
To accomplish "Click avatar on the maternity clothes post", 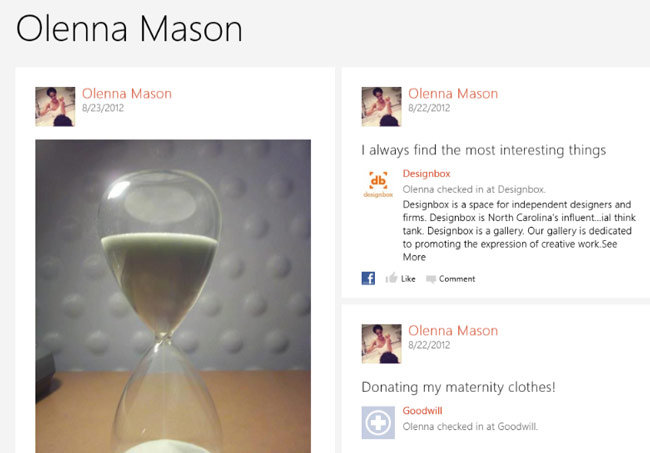I will tap(381, 344).
